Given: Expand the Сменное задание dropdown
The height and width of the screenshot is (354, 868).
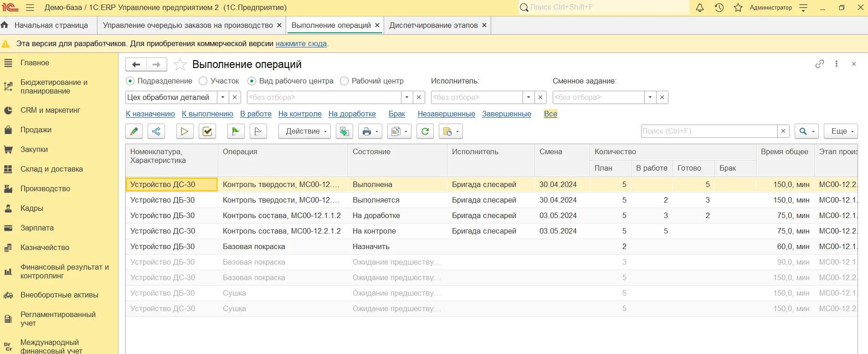Looking at the screenshot, I should point(650,97).
